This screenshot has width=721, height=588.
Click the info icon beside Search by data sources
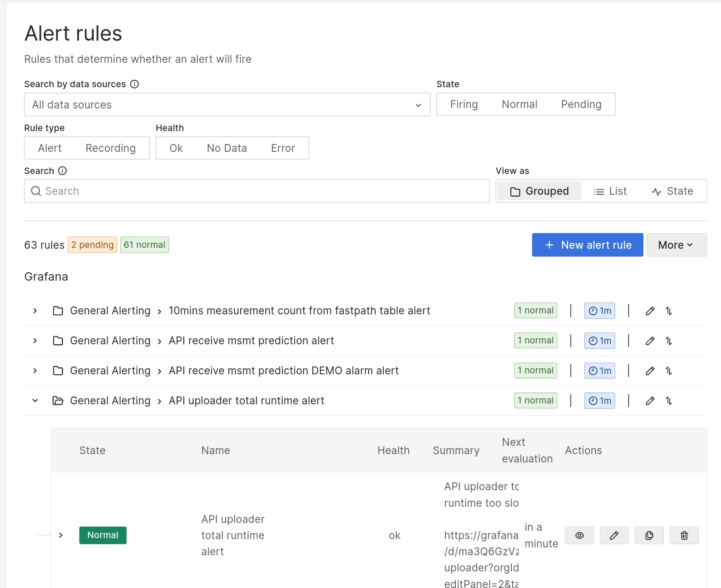coord(134,84)
